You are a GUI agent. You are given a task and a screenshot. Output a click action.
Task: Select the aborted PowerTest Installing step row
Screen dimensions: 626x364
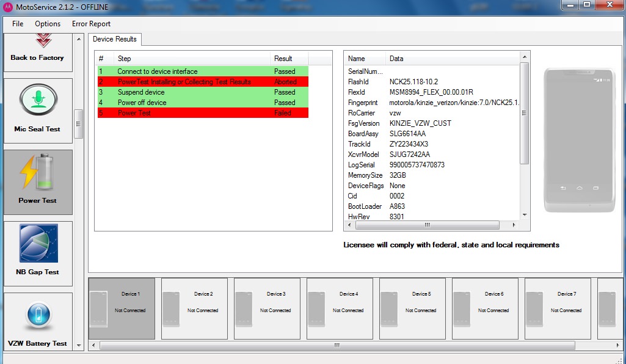click(203, 82)
